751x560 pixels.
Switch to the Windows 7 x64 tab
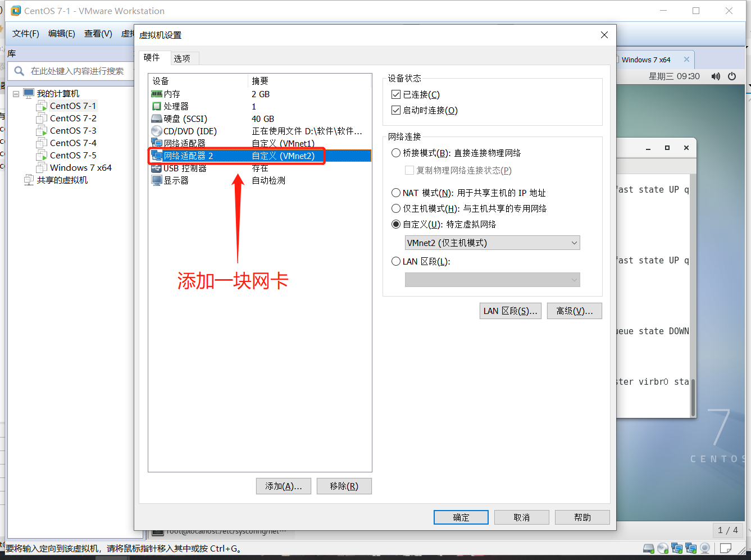click(x=646, y=60)
